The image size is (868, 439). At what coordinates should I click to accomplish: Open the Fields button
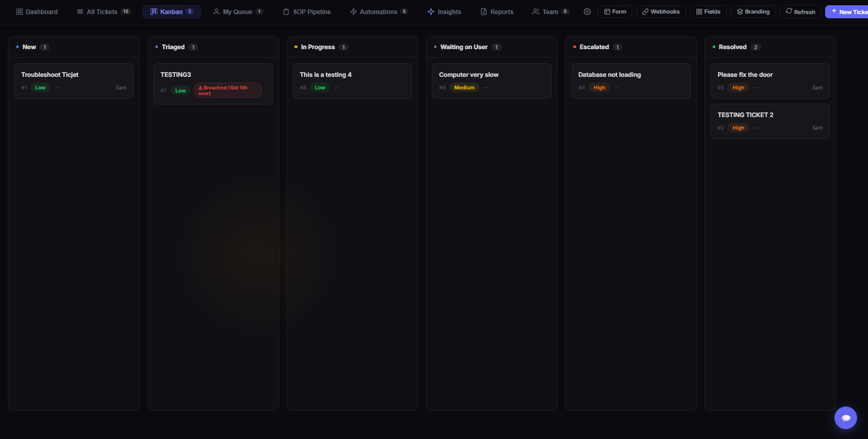click(708, 11)
